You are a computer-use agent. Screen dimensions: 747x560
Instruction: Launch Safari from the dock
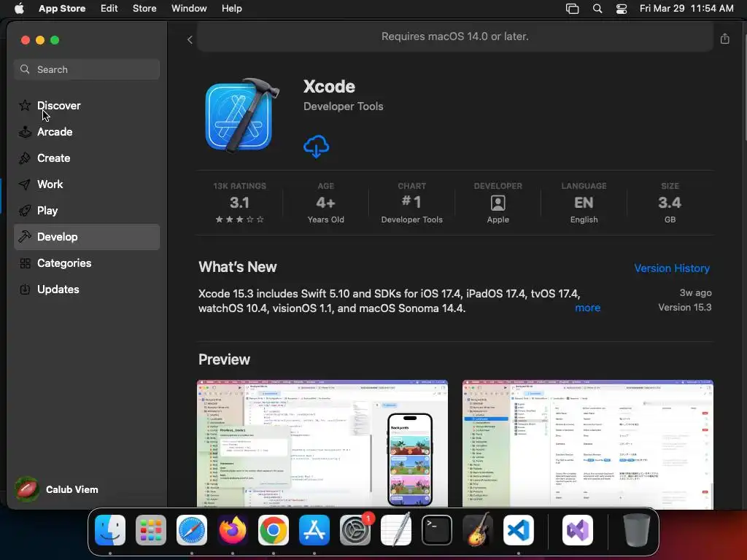click(x=192, y=530)
